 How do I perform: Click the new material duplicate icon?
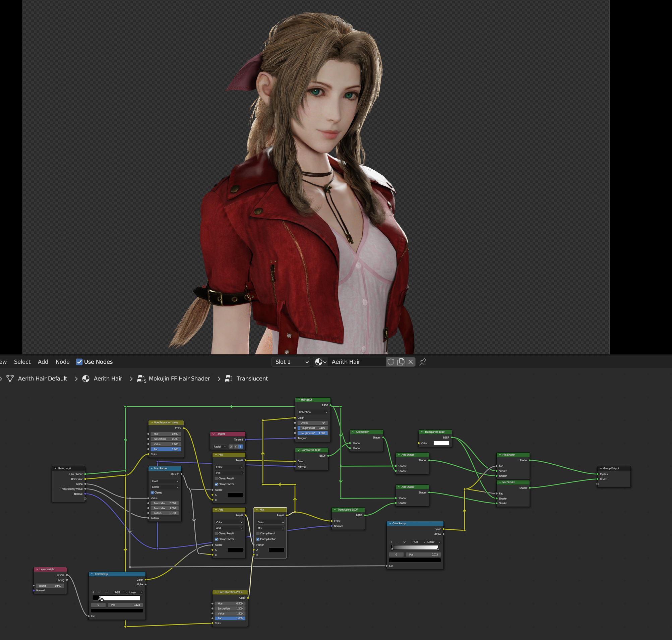tap(401, 362)
